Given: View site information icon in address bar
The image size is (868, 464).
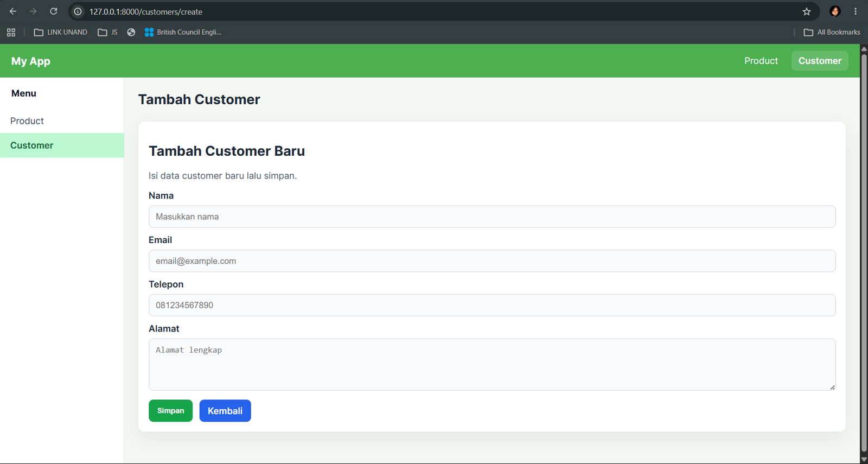Looking at the screenshot, I should [x=78, y=11].
